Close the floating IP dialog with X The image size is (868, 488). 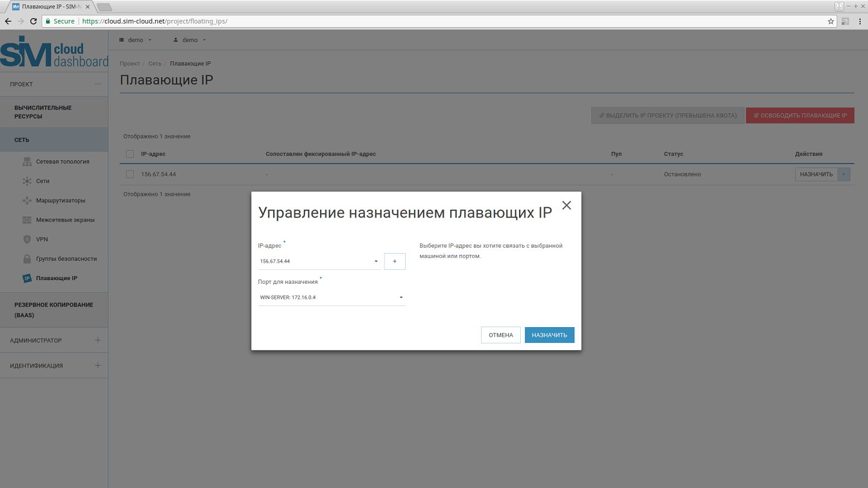[x=566, y=205]
